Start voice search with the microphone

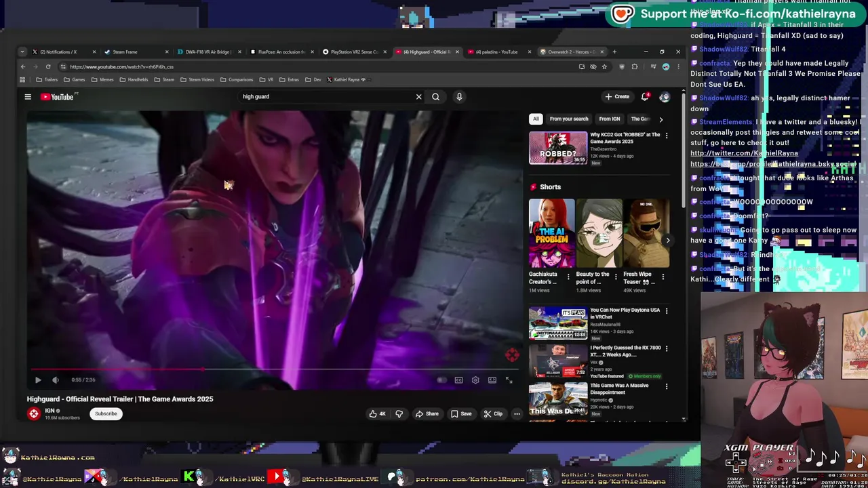point(459,97)
